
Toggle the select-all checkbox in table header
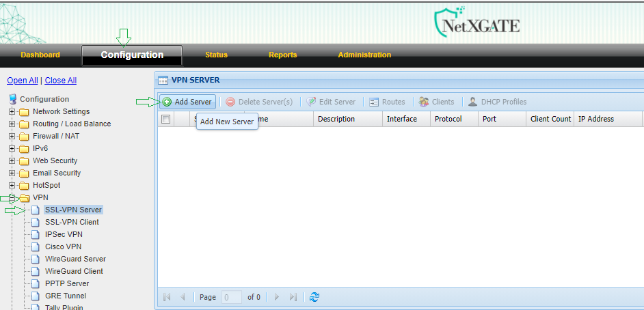165,119
